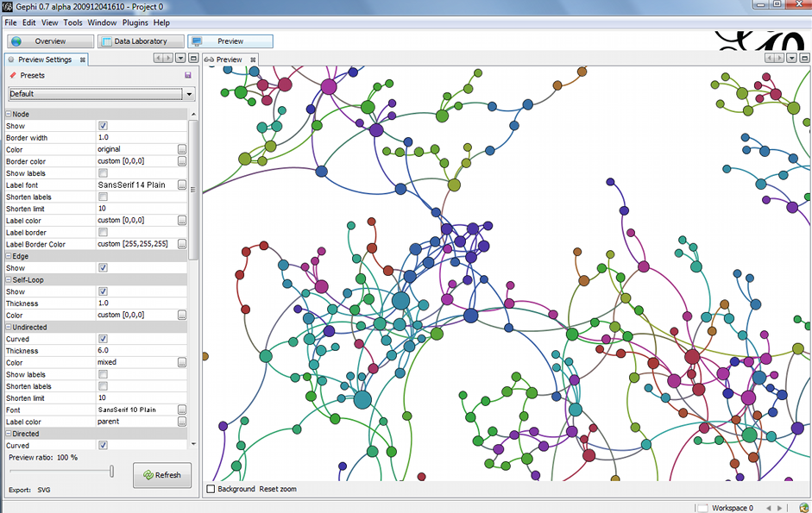Open Undirected Color editor button
This screenshot has height=513, width=812.
pyautogui.click(x=182, y=362)
